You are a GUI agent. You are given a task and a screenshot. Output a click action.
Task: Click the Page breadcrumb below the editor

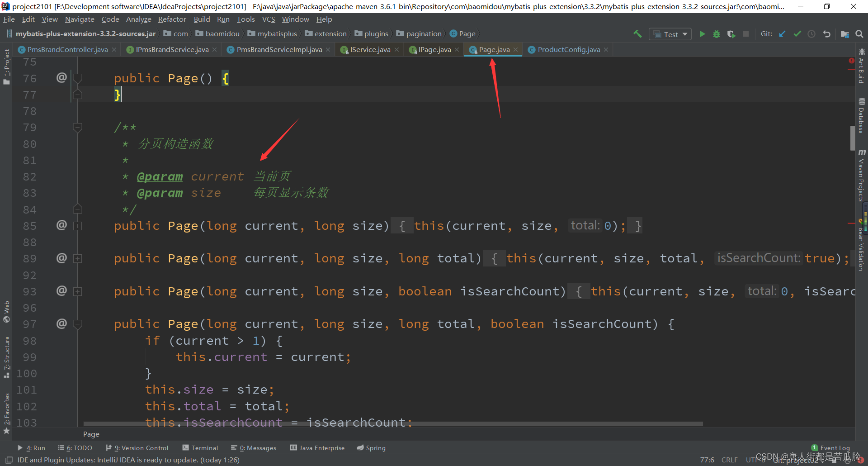91,434
